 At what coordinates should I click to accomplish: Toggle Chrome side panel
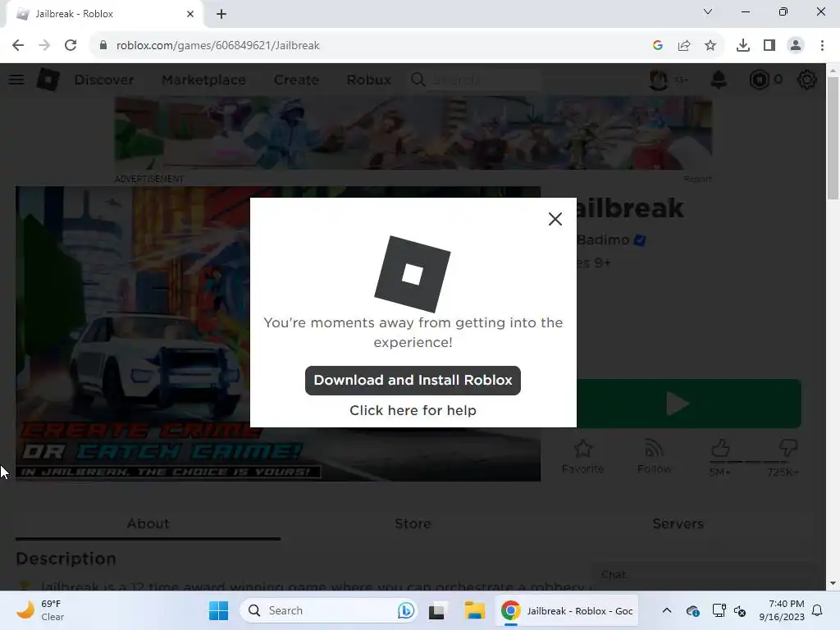(x=769, y=46)
